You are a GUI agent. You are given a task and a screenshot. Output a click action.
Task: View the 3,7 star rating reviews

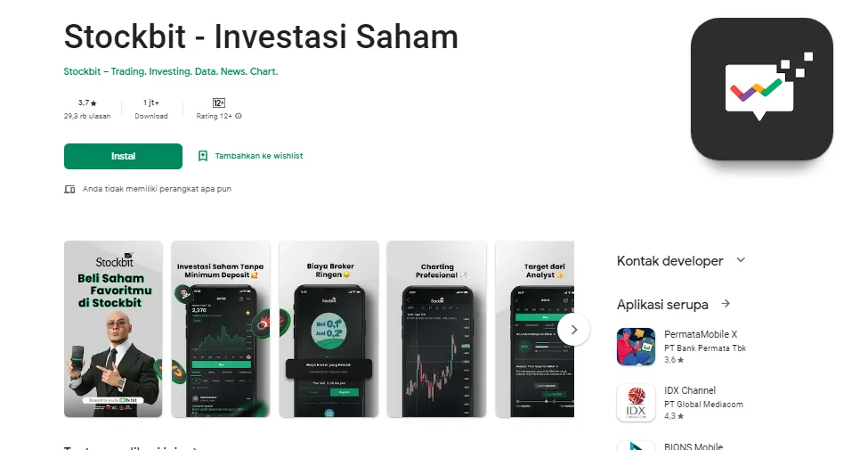click(87, 109)
